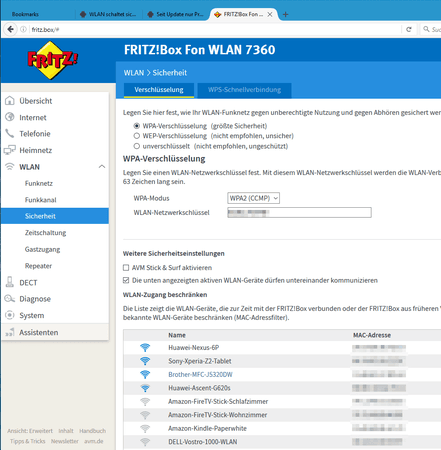441x450 pixels.
Task: Click the System icon
Action: 10,315
